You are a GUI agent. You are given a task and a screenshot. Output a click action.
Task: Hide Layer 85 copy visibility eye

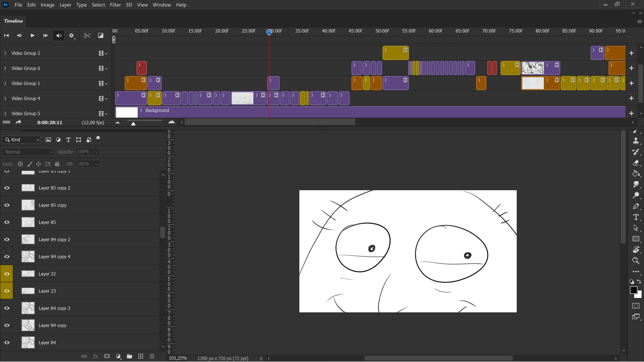tap(7, 205)
